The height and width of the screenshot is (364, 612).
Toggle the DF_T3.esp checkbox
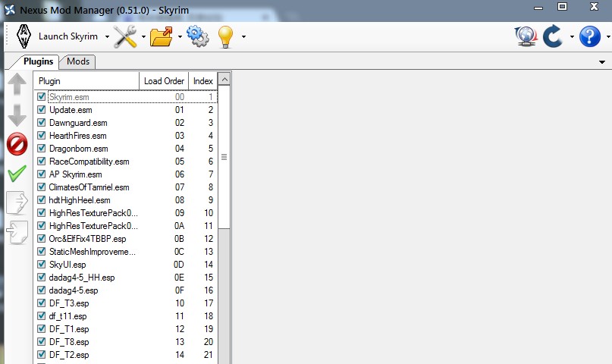pyautogui.click(x=42, y=303)
